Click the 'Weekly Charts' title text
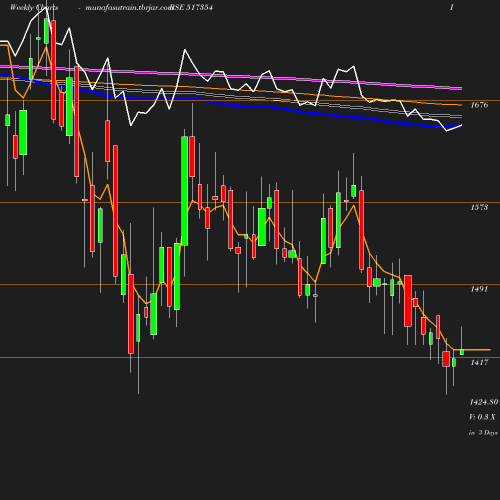The image size is (500, 500). coord(34,7)
